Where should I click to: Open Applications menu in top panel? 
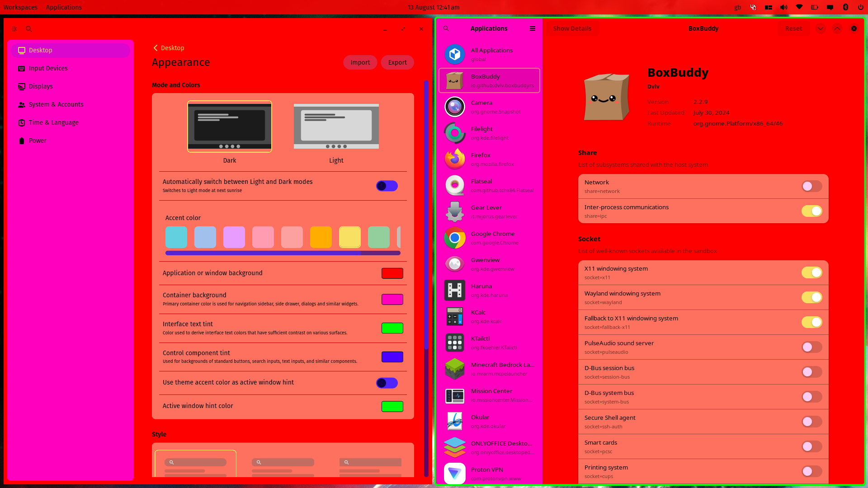pyautogui.click(x=64, y=7)
